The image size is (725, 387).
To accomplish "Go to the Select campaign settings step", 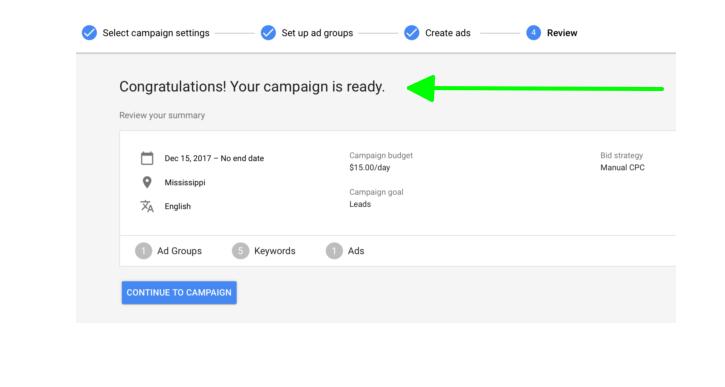I will (x=156, y=33).
